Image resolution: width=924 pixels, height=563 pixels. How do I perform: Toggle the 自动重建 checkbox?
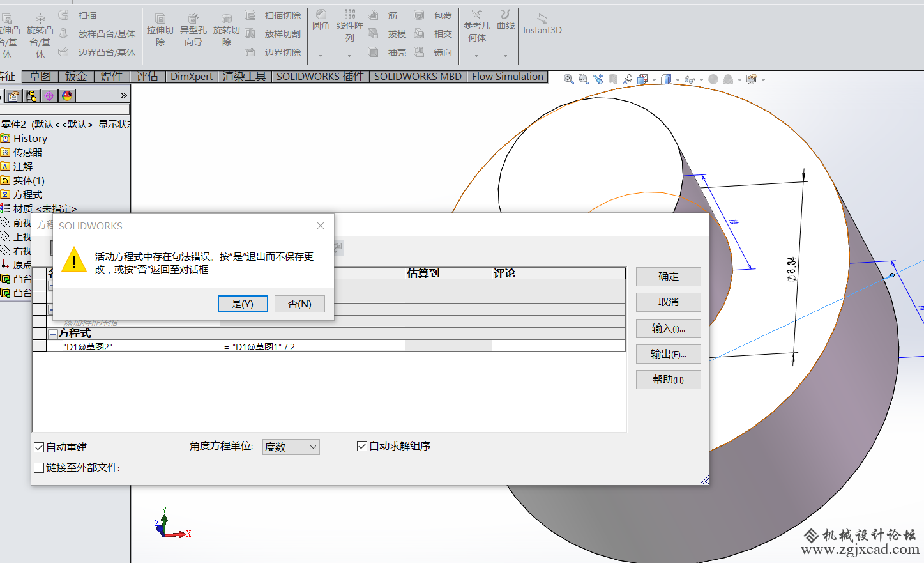tap(39, 447)
